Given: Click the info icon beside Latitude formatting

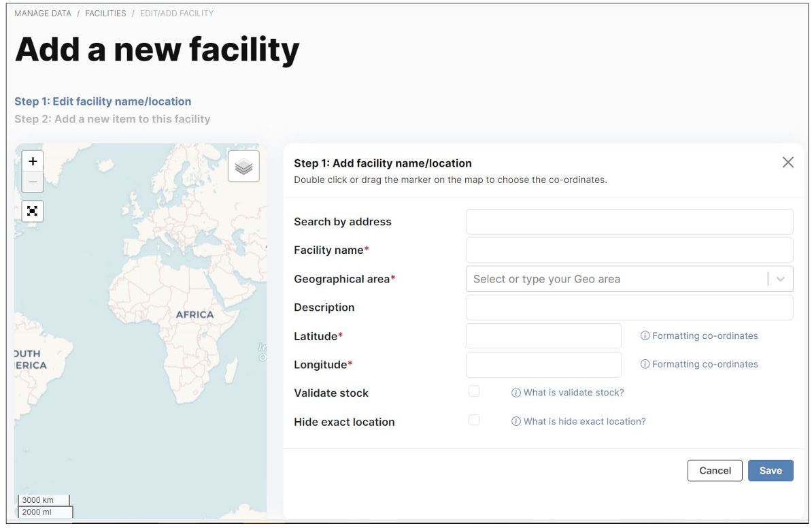Looking at the screenshot, I should [645, 335].
